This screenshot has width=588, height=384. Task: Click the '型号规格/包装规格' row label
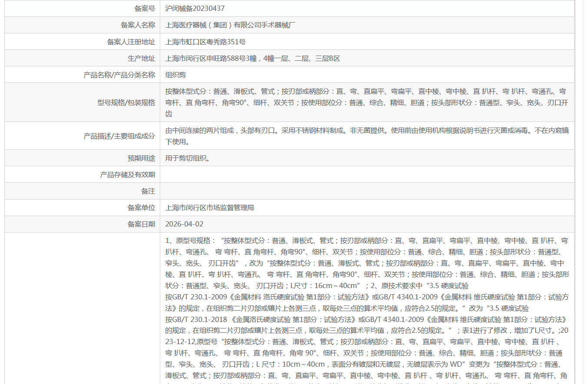(126, 102)
